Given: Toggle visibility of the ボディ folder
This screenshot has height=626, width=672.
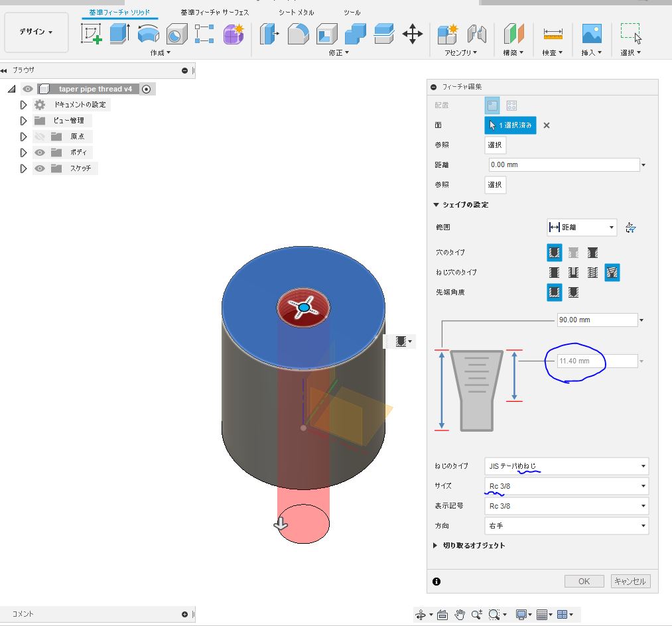Looking at the screenshot, I should tap(40, 153).
